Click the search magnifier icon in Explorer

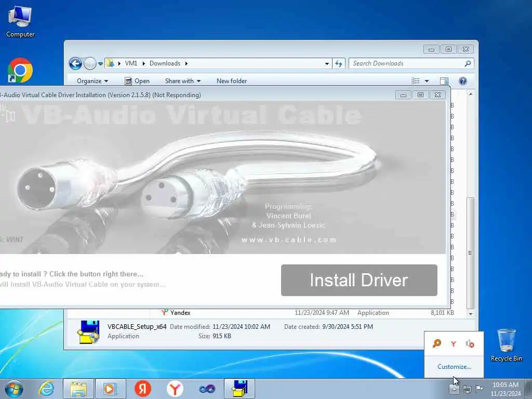(x=468, y=63)
